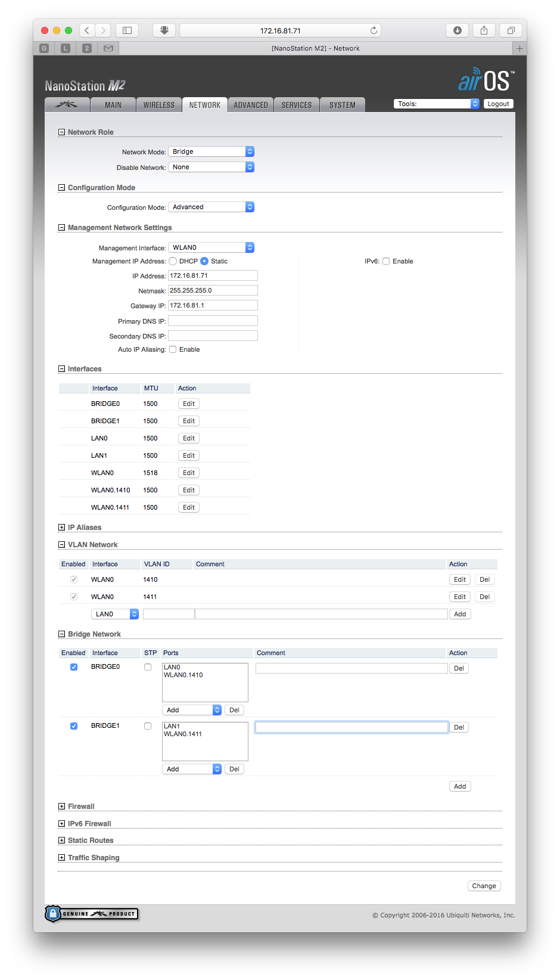Viewport: 560px width, 980px height.
Task: Open Safari's downloads icon
Action: (458, 30)
